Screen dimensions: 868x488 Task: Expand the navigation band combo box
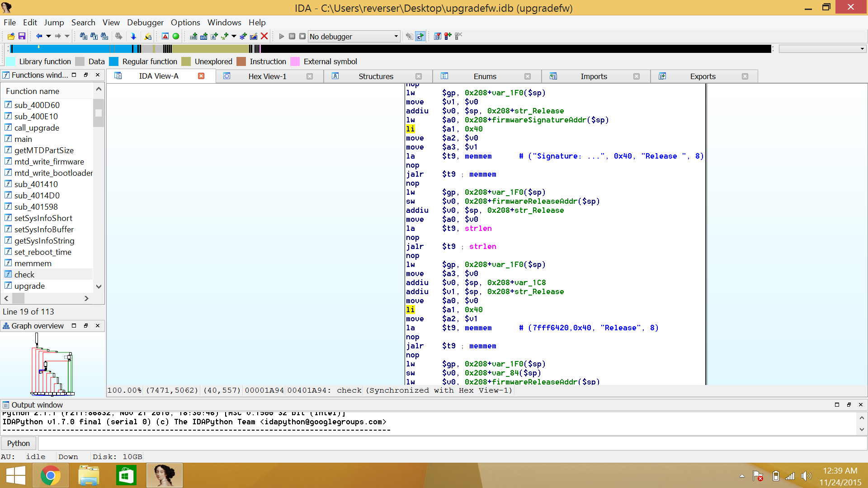click(x=862, y=49)
